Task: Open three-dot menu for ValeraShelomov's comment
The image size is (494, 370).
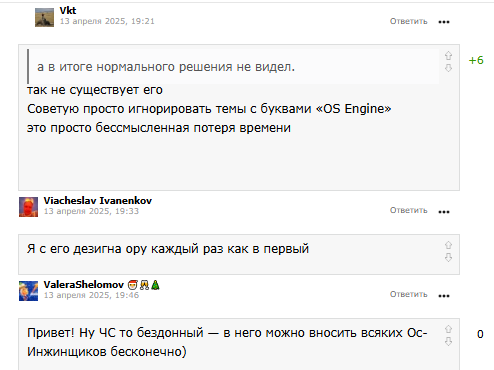Action: pos(444,296)
